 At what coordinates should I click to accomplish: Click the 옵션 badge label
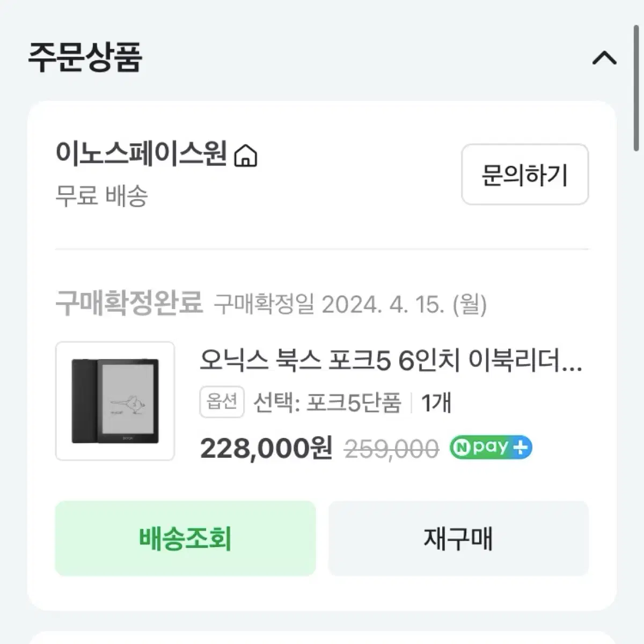(x=222, y=402)
